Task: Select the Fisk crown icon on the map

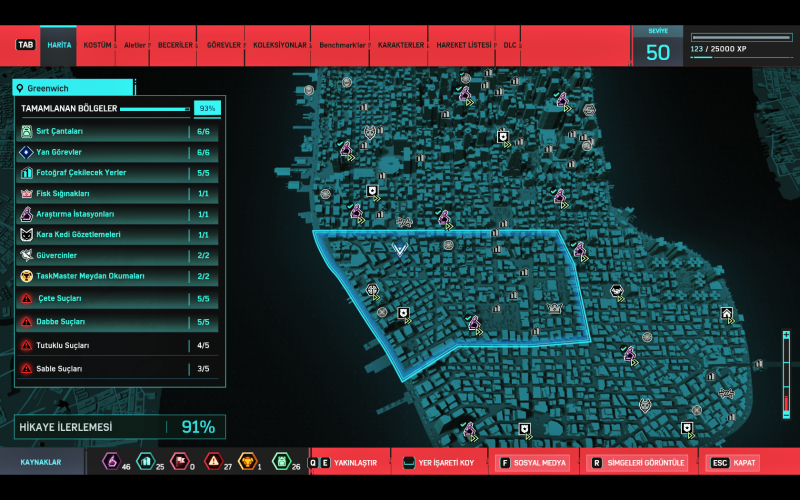Action: click(554, 308)
